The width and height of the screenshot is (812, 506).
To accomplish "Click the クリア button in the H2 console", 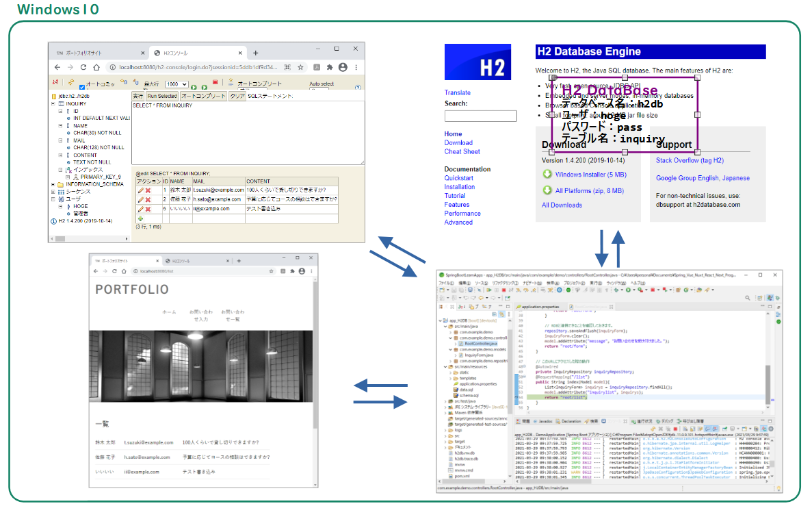I will [x=237, y=97].
